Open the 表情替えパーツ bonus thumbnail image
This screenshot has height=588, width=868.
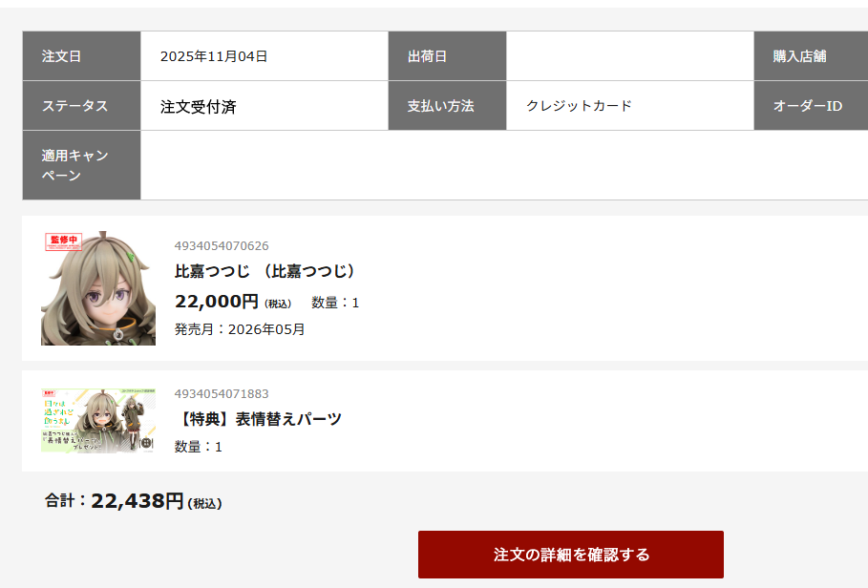click(x=98, y=420)
